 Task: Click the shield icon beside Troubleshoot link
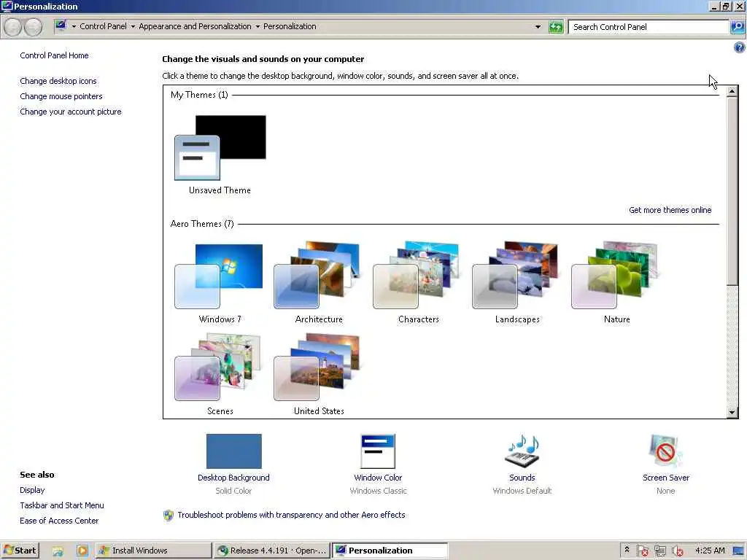coord(169,516)
